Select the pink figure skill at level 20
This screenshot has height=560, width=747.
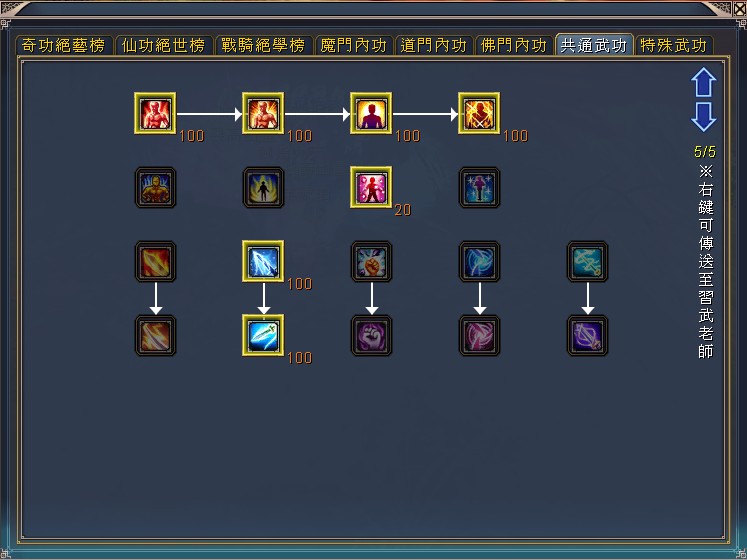[371, 187]
